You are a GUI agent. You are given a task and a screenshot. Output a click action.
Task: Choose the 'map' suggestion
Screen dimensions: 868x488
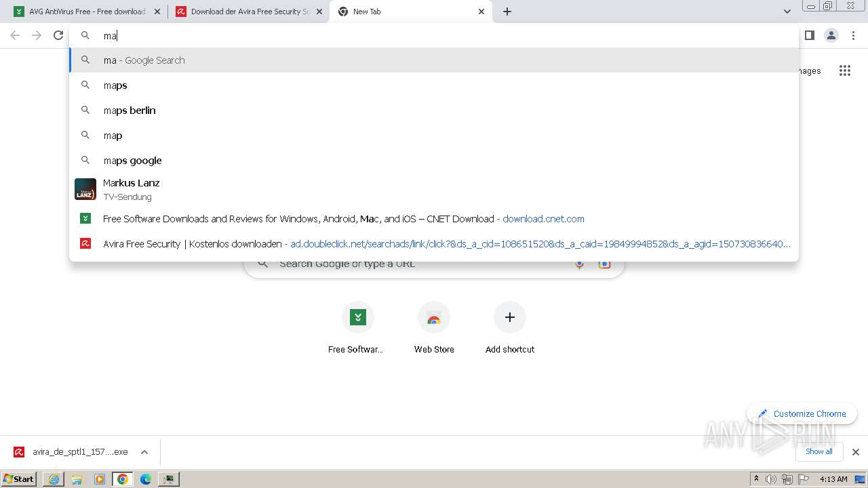[x=434, y=136]
